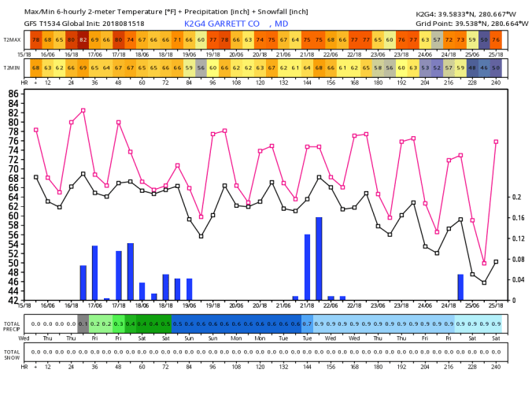This screenshot has height=399, width=532.
Task: Click the last black line marker on right
Action: [x=496, y=261]
